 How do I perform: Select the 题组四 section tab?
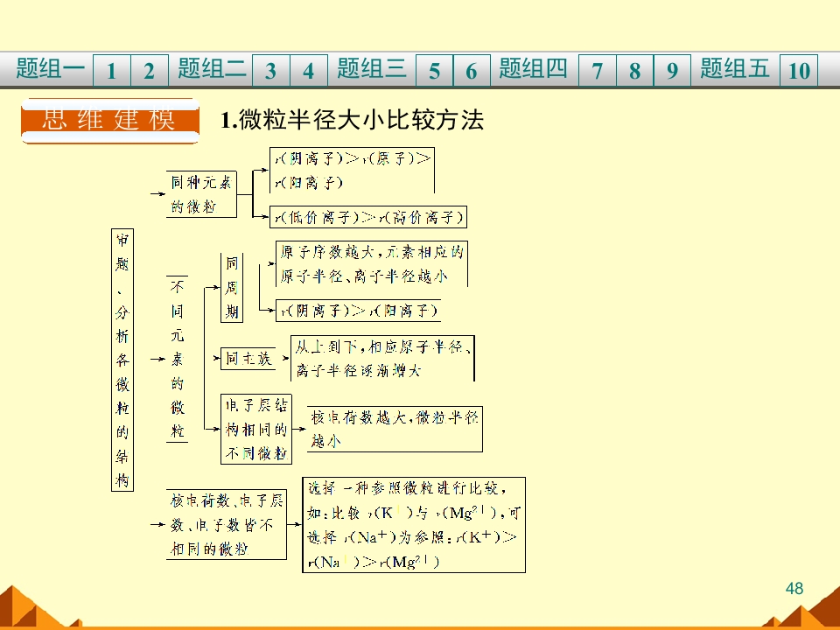533,69
